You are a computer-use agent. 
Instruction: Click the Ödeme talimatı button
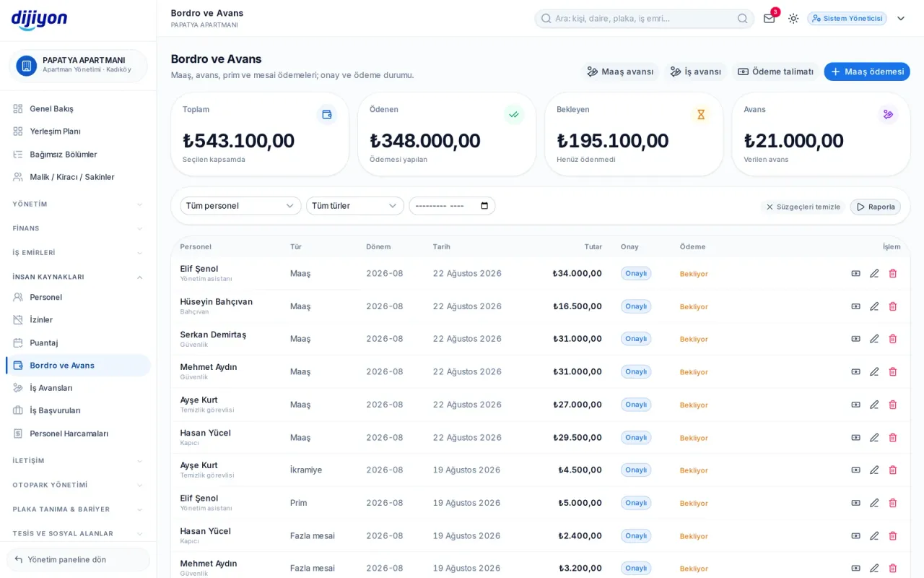pos(775,72)
